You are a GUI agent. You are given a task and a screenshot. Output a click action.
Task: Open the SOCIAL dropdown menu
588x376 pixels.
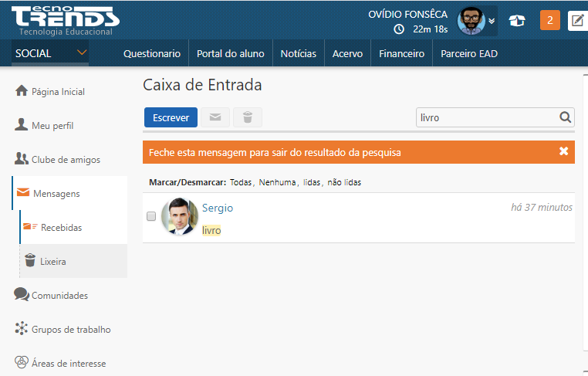50,53
